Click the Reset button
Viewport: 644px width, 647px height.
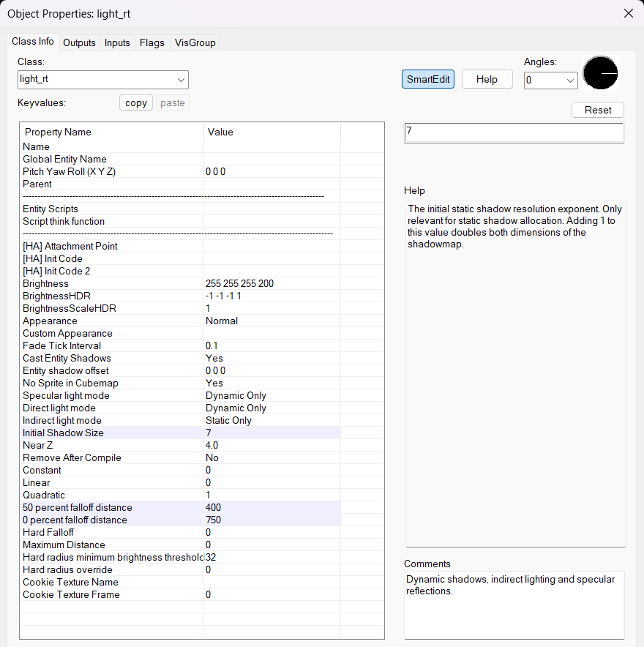tap(598, 110)
